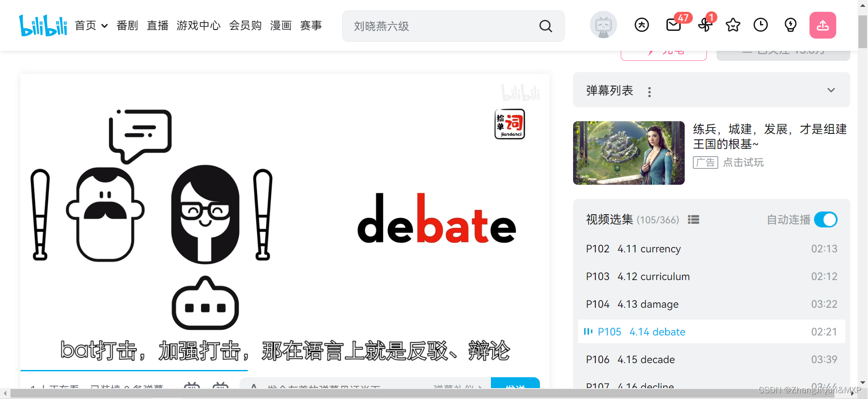Viewport: 868px width, 399px height.
Task: Open favorites star icon in header
Action: [x=733, y=25]
